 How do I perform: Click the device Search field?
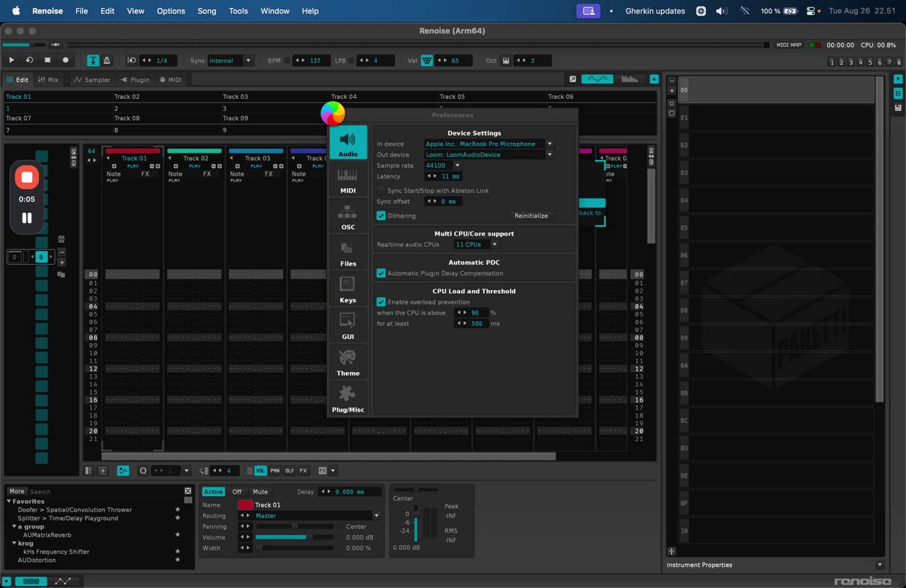coord(105,491)
